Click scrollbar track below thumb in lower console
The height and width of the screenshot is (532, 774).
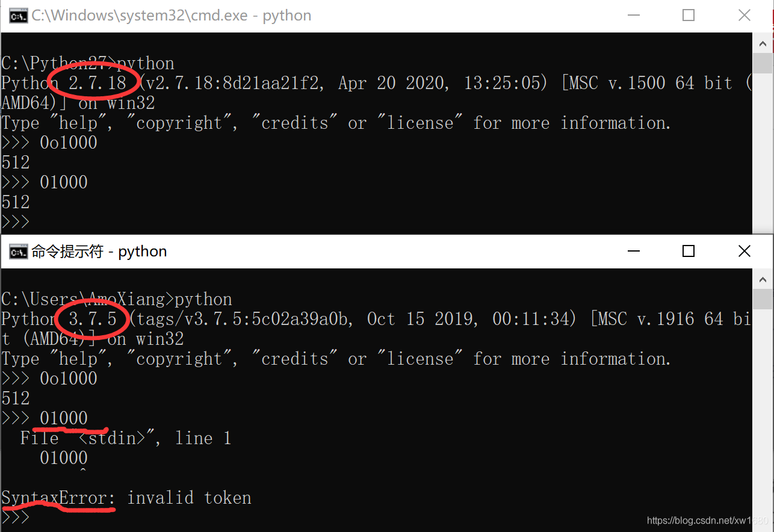pyautogui.click(x=763, y=415)
